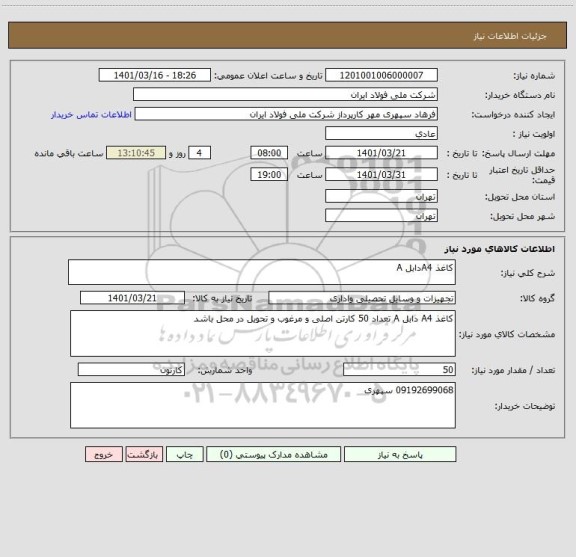The height and width of the screenshot is (557, 576).
Task: Click the general description box کاغذ A4دابل A
Action: click(x=262, y=272)
